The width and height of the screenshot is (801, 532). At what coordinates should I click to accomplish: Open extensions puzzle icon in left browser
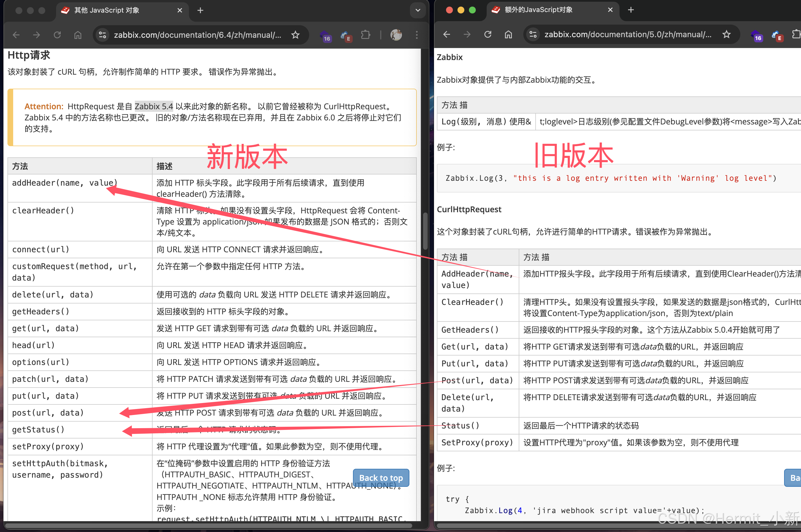click(365, 35)
